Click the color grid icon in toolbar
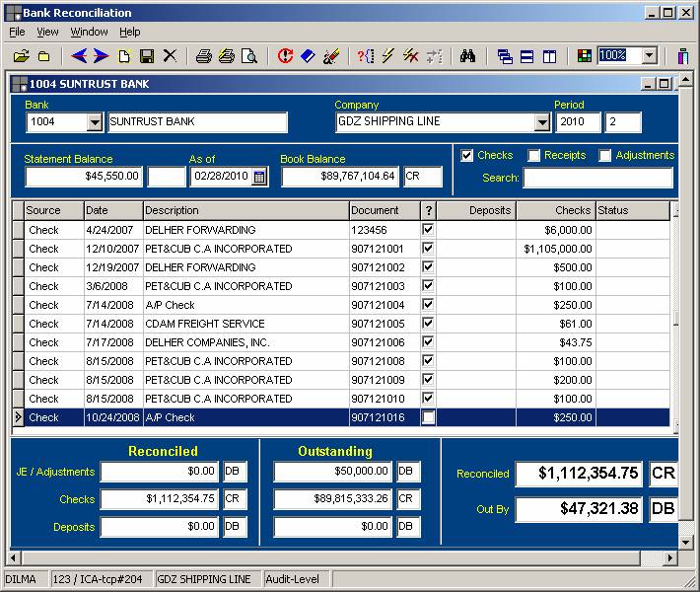 (x=585, y=56)
